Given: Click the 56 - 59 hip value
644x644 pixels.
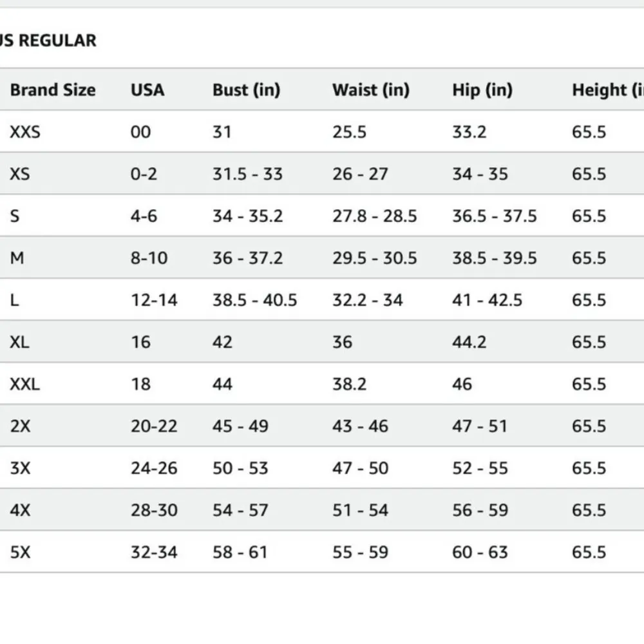Looking at the screenshot, I should pyautogui.click(x=480, y=511).
